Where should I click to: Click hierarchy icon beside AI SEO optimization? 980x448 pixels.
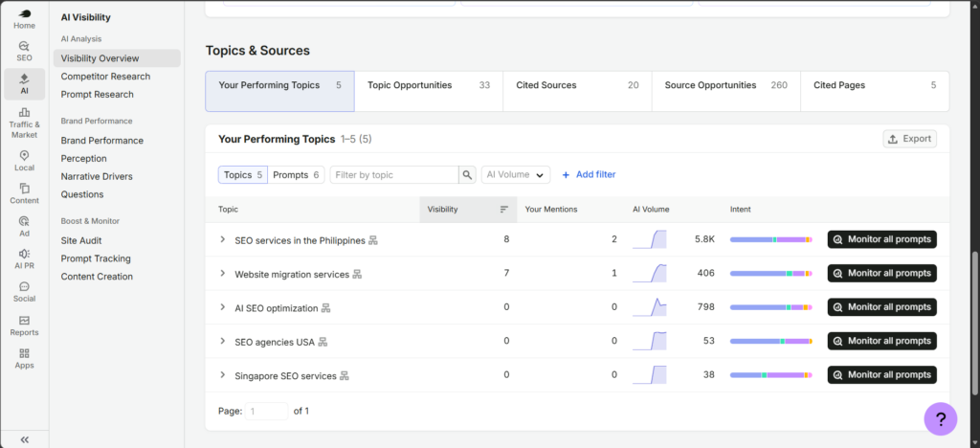click(325, 308)
